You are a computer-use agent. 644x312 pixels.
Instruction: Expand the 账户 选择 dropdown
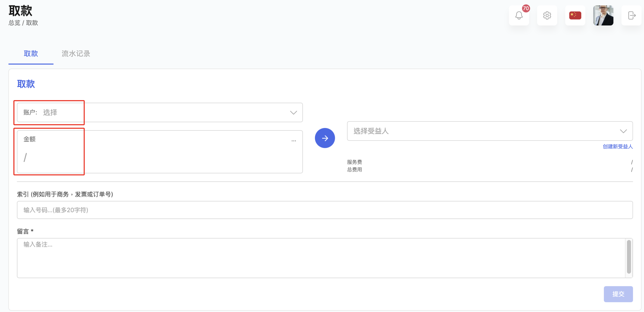tap(160, 112)
